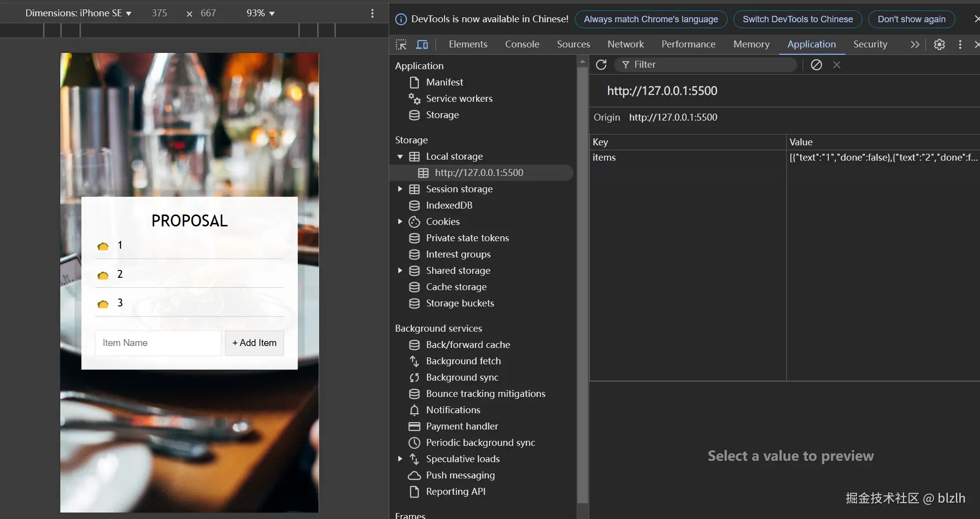Toggle the device toolbar icon

coord(422,44)
